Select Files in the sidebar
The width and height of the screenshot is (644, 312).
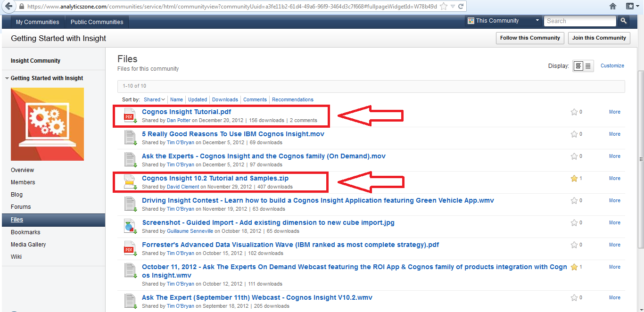[53, 220]
